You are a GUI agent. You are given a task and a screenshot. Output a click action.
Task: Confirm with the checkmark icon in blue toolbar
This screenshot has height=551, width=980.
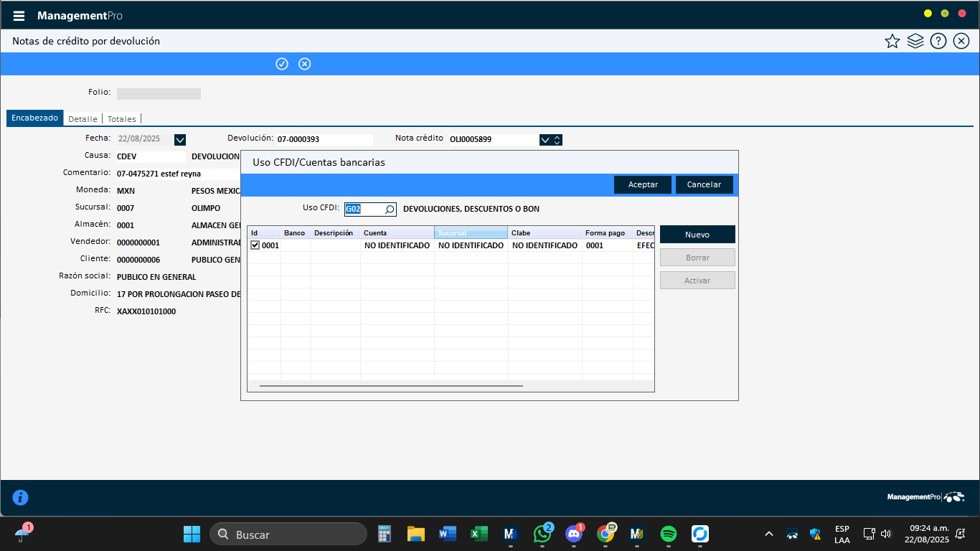click(x=282, y=64)
